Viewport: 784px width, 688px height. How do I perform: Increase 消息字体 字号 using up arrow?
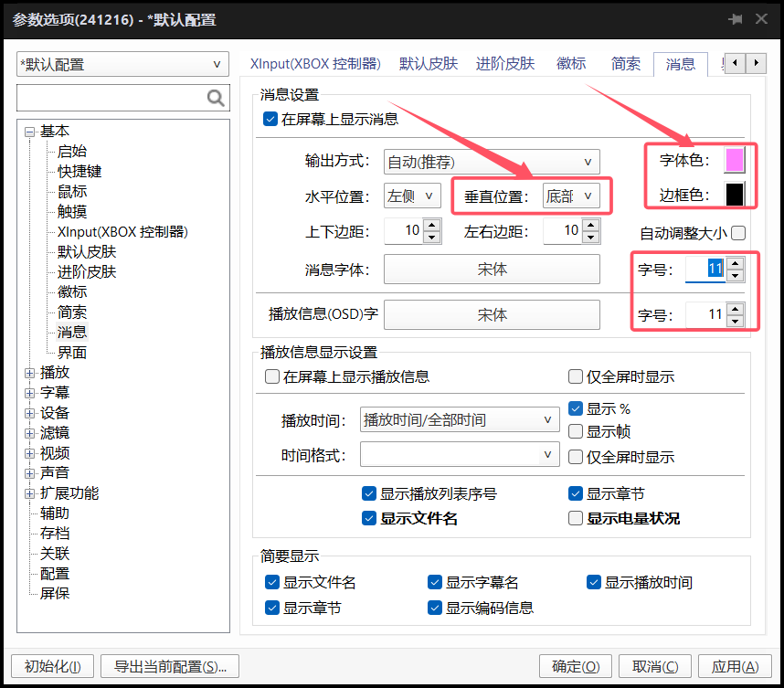[736, 263]
